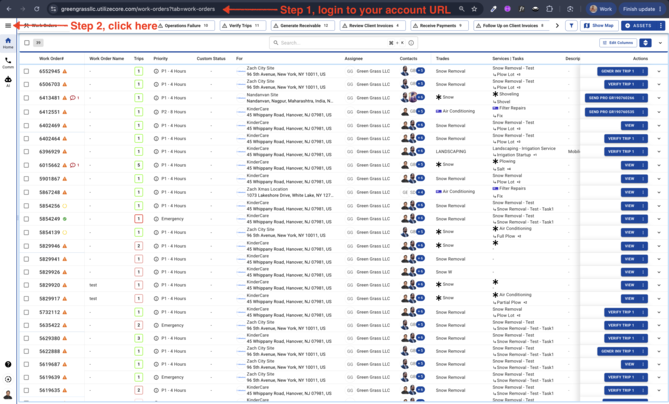The width and height of the screenshot is (669, 404).
Task: Click the Show Map button
Action: click(599, 26)
